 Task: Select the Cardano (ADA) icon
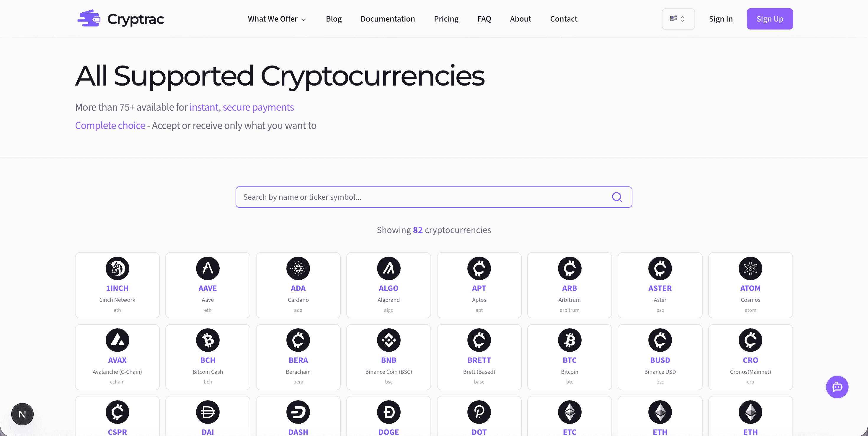(298, 268)
